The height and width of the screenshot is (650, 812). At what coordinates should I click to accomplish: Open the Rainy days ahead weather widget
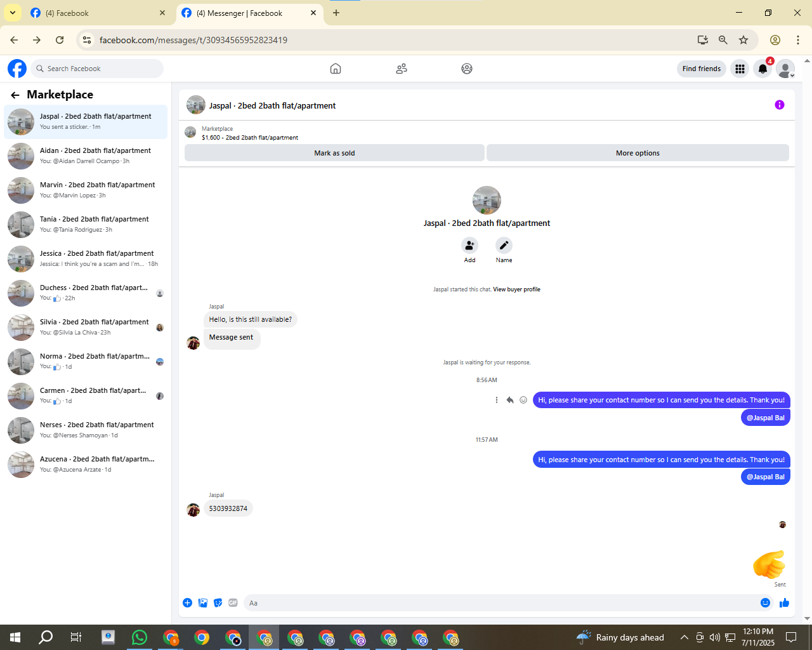(620, 637)
